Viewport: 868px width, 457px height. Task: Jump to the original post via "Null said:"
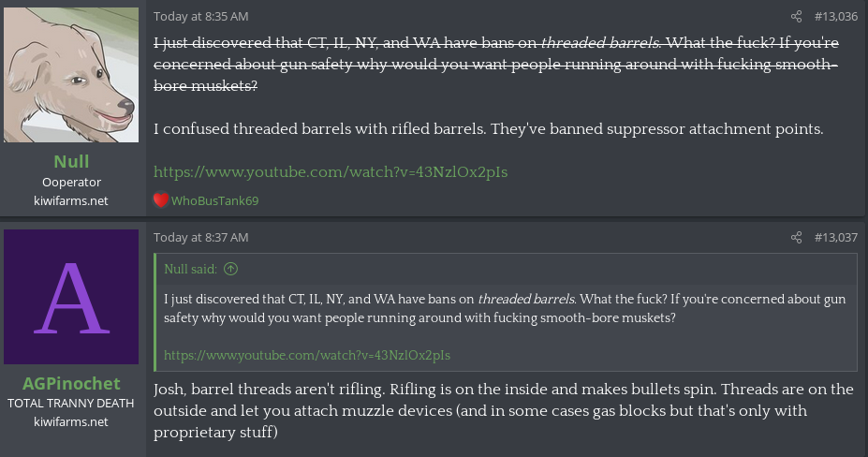pos(191,269)
